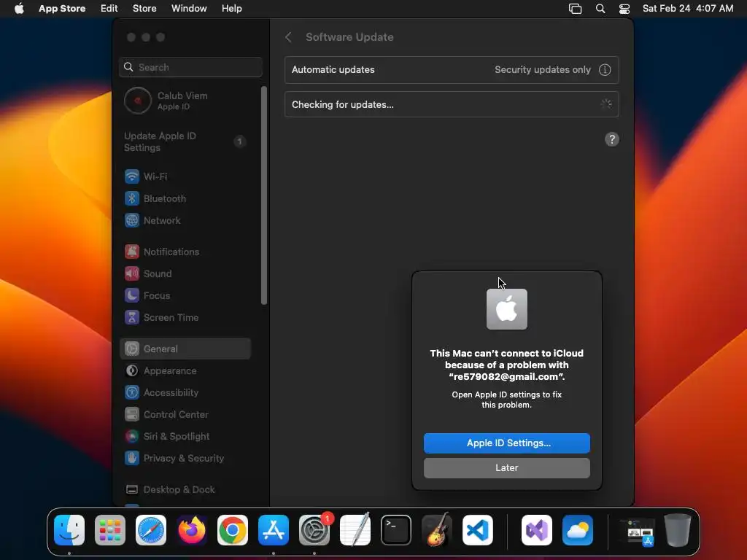
Task: Open the Trash in the Dock
Action: [x=678, y=530]
